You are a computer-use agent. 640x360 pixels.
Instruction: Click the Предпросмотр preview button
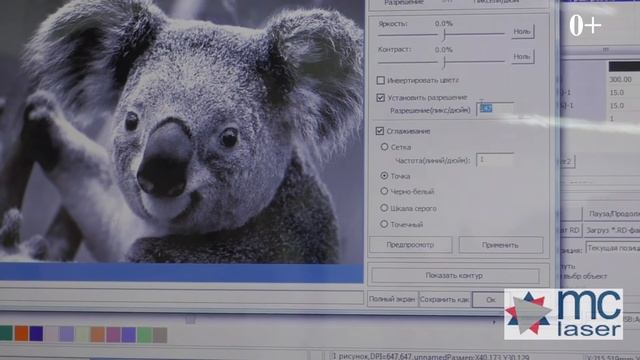(x=411, y=245)
